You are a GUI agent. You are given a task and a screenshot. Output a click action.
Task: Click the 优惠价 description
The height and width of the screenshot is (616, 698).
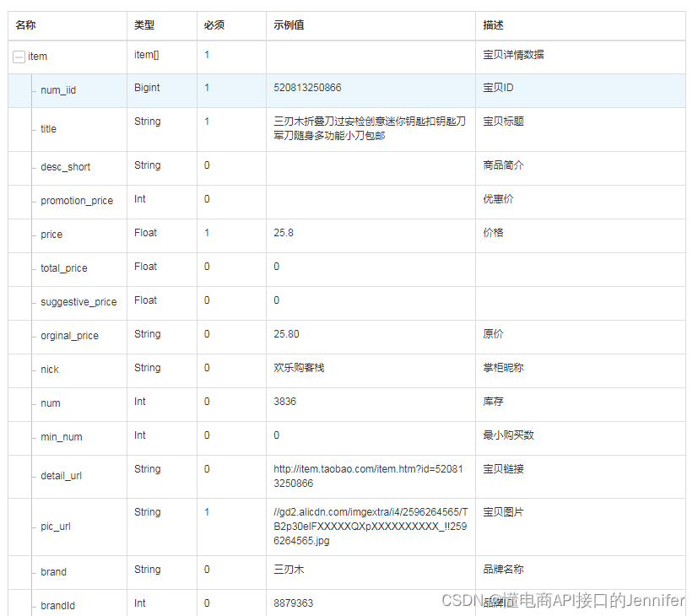pyautogui.click(x=499, y=199)
